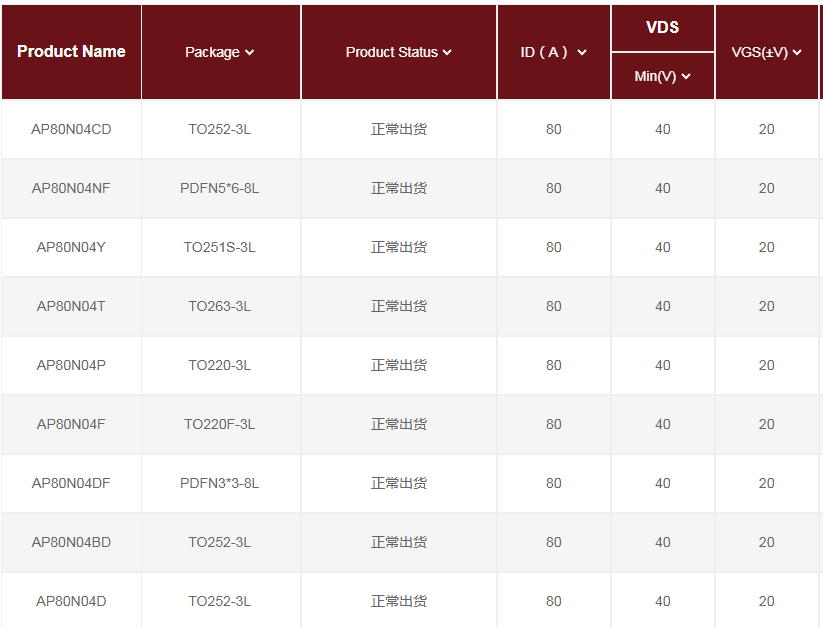Screen dimensions: 823x627
Task: View the AP80N04NF product link
Action: click(71, 188)
